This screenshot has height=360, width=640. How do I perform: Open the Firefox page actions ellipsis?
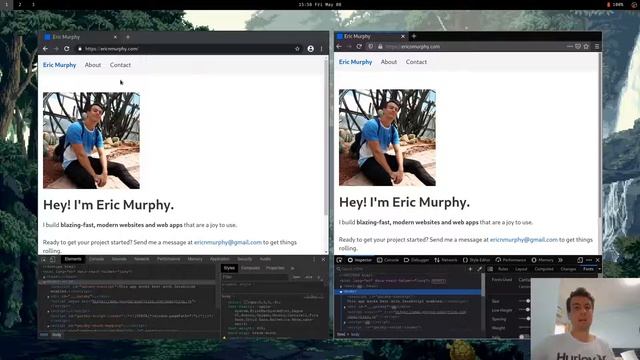(x=570, y=46)
